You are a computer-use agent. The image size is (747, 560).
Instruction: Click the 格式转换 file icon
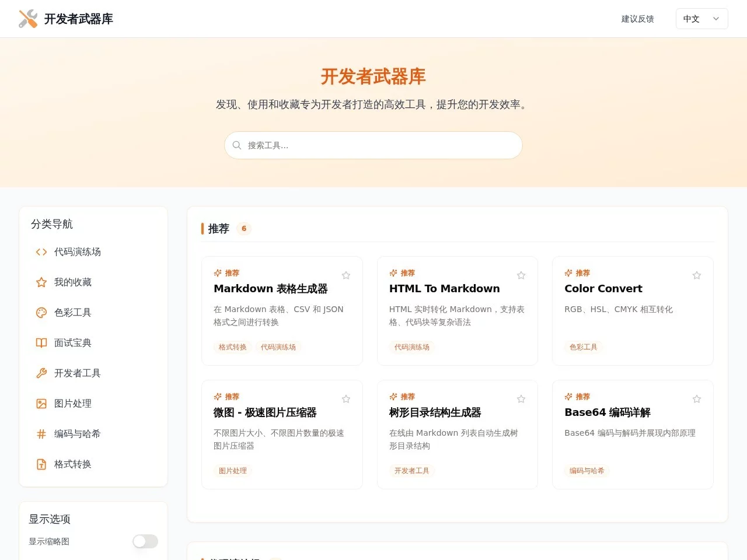click(41, 464)
